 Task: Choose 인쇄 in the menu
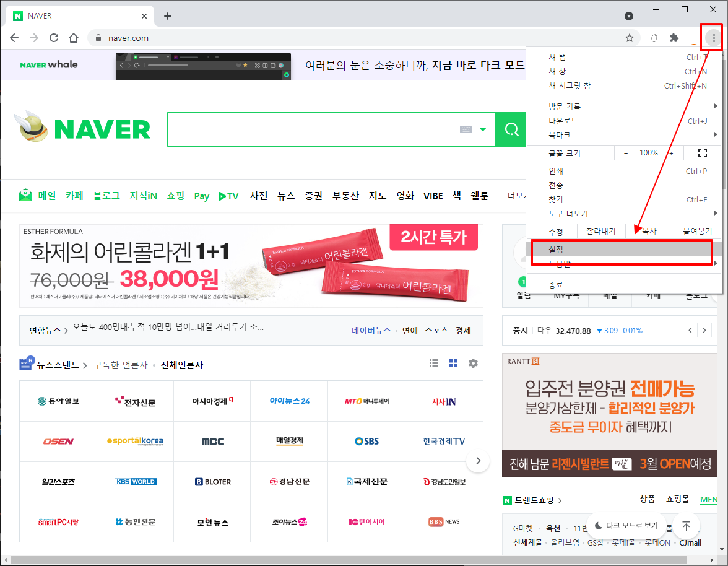(624, 171)
